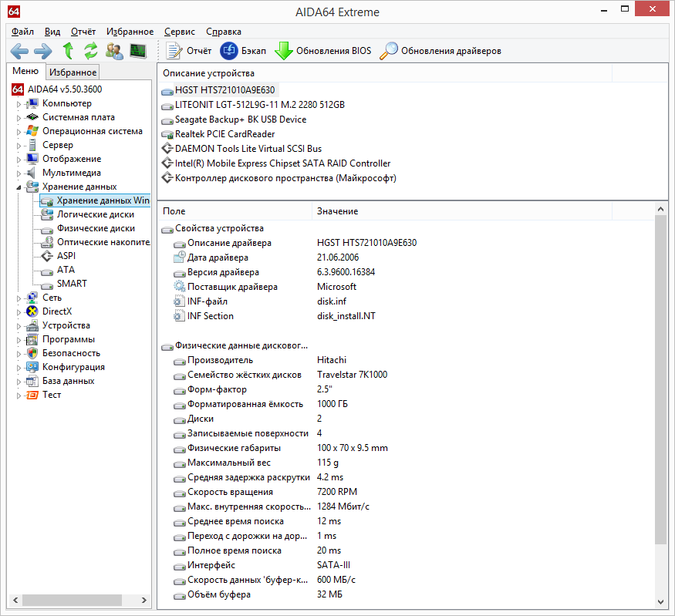Click scroll-up arrow of details pane
This screenshot has height=616, width=675.
661,209
